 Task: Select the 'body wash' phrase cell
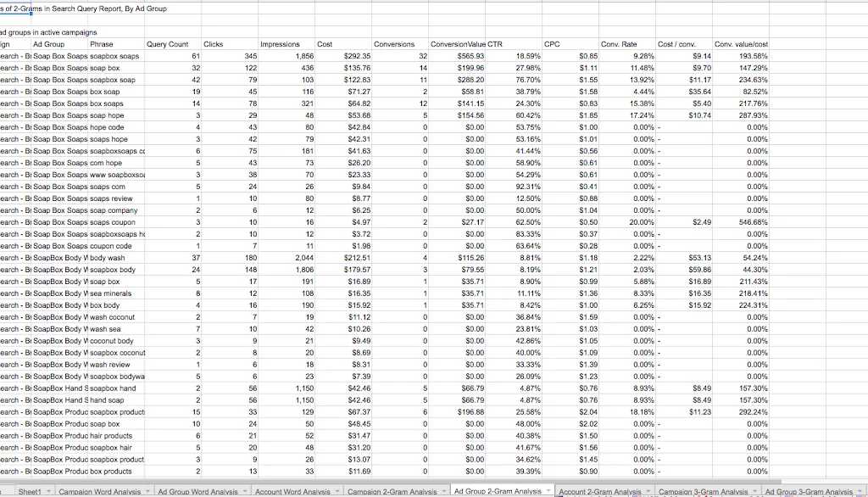coord(116,258)
